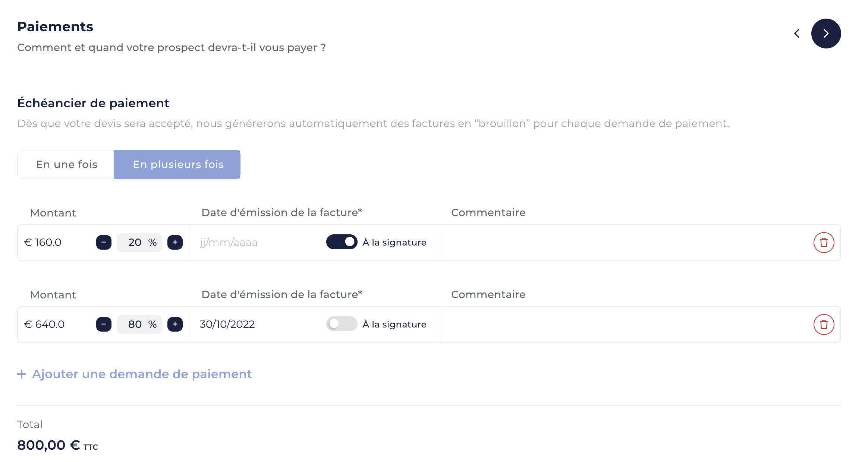868x462 pixels.
Task: Go back using the left chevron arrow
Action: point(797,34)
